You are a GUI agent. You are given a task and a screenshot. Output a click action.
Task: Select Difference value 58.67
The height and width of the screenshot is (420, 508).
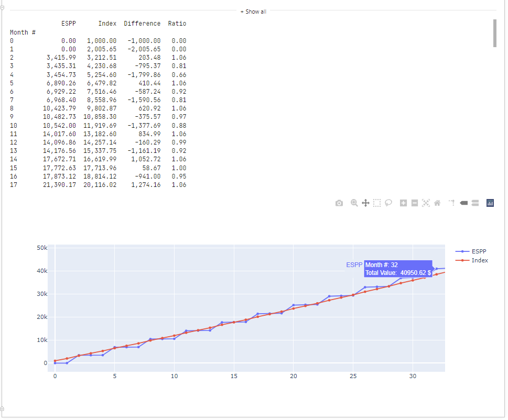click(152, 168)
